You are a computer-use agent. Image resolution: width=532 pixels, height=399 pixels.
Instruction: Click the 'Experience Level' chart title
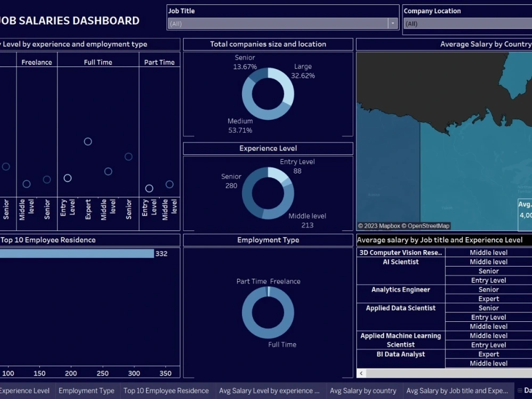pyautogui.click(x=268, y=148)
